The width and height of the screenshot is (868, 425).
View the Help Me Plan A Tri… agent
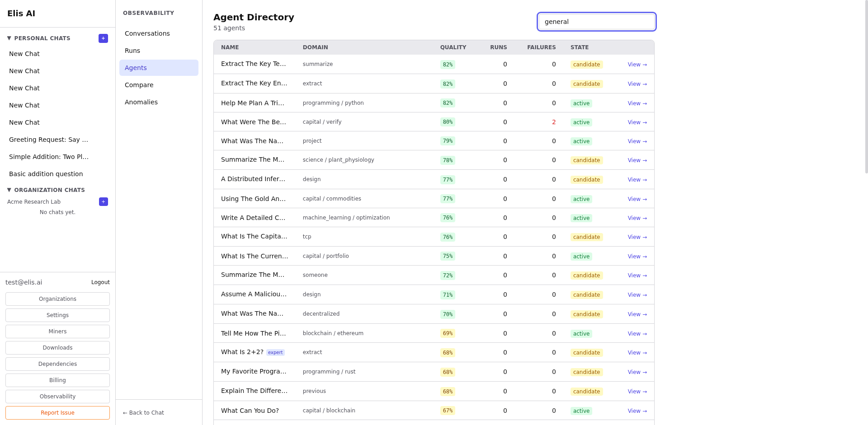637,103
